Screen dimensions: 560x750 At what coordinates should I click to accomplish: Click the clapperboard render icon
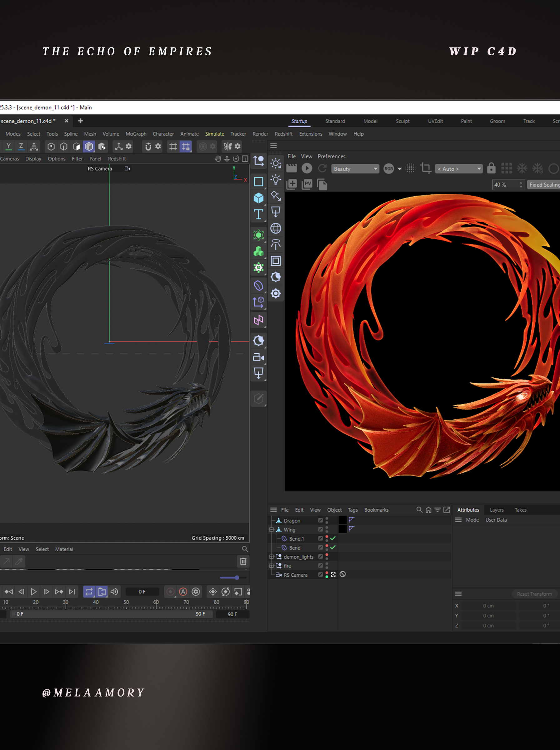(292, 168)
